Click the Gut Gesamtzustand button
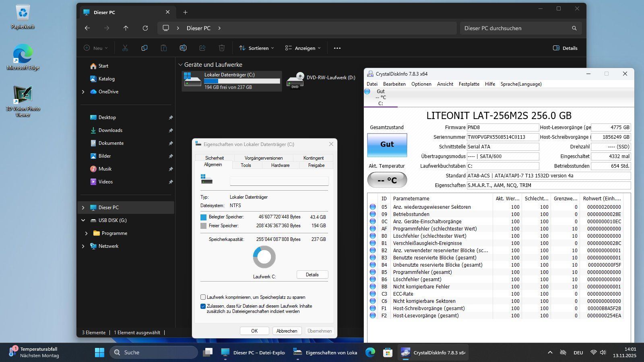Image resolution: width=644 pixels, height=362 pixels. (x=387, y=144)
